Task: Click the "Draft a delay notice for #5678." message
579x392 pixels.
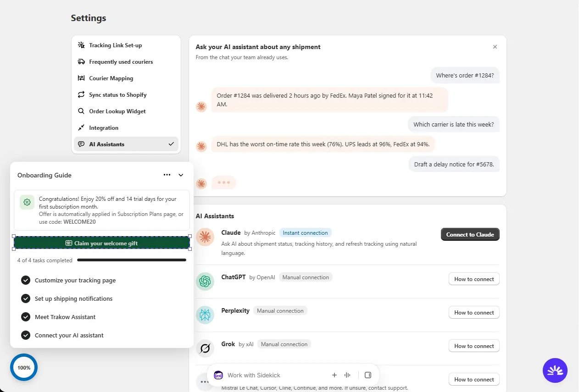Action: coord(454,164)
